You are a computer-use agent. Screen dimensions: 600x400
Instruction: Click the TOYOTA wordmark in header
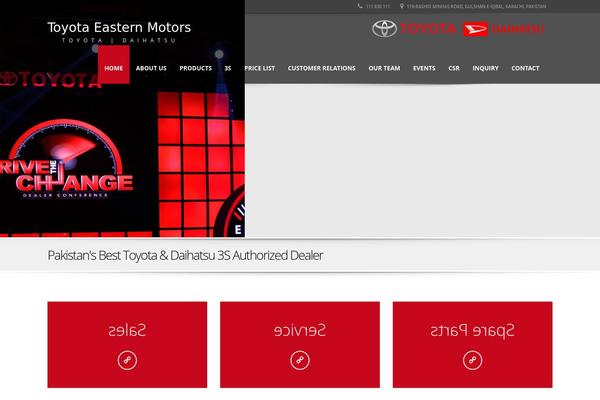[428, 29]
